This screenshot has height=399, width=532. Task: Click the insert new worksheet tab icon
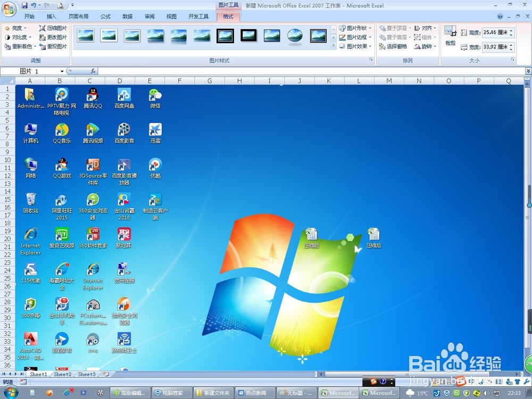click(x=106, y=374)
